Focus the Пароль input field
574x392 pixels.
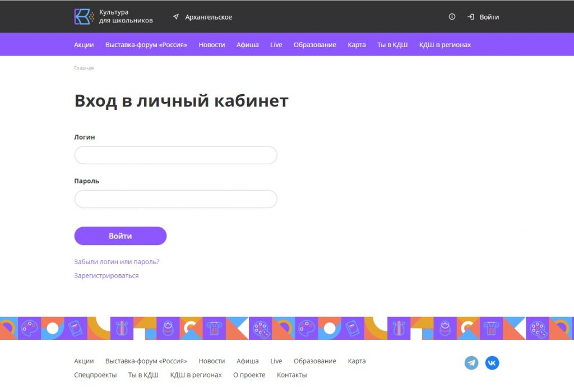175,199
